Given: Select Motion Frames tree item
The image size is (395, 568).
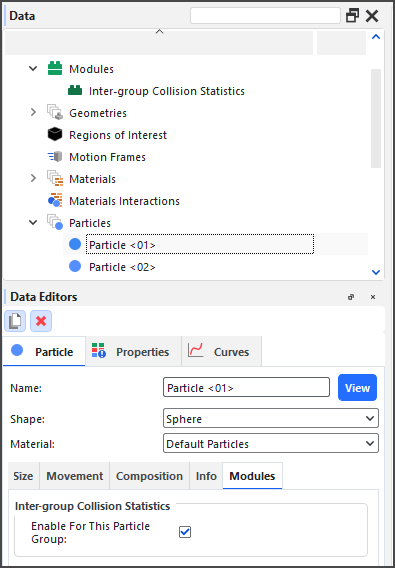Looking at the screenshot, I should point(107,157).
